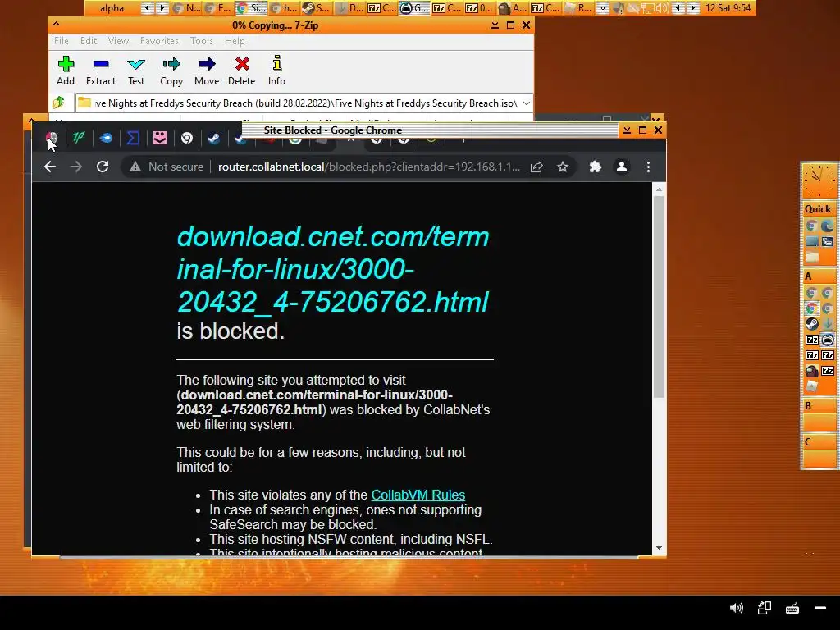Click the analog clock in side panel
The height and width of the screenshot is (630, 840).
tap(818, 180)
